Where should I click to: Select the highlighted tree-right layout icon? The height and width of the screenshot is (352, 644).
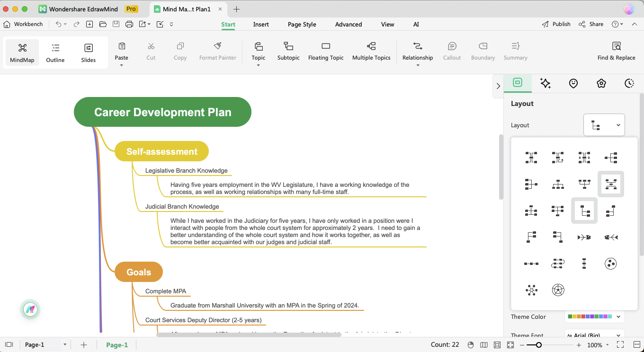click(584, 211)
